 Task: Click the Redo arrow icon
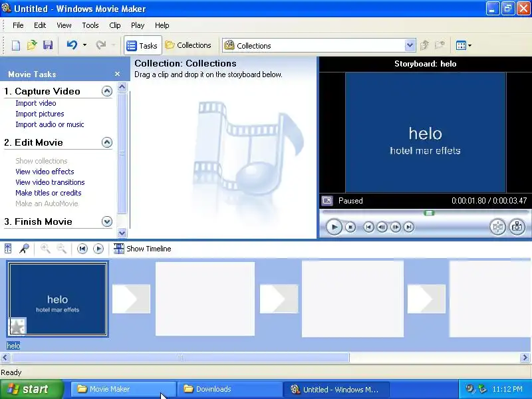click(x=101, y=45)
